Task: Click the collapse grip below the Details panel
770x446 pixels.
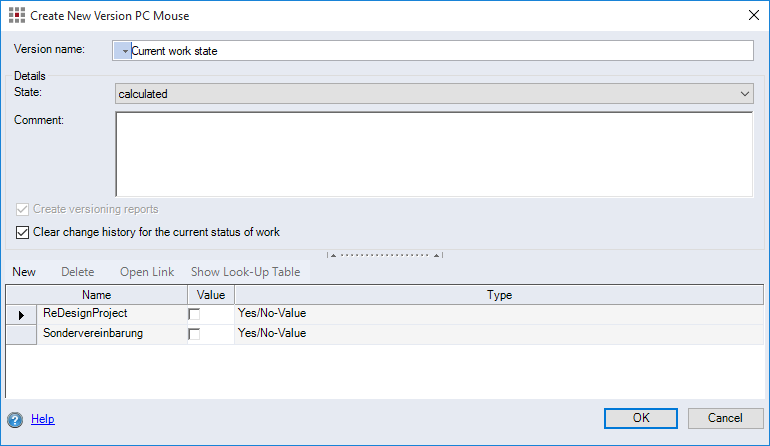Action: [x=385, y=255]
